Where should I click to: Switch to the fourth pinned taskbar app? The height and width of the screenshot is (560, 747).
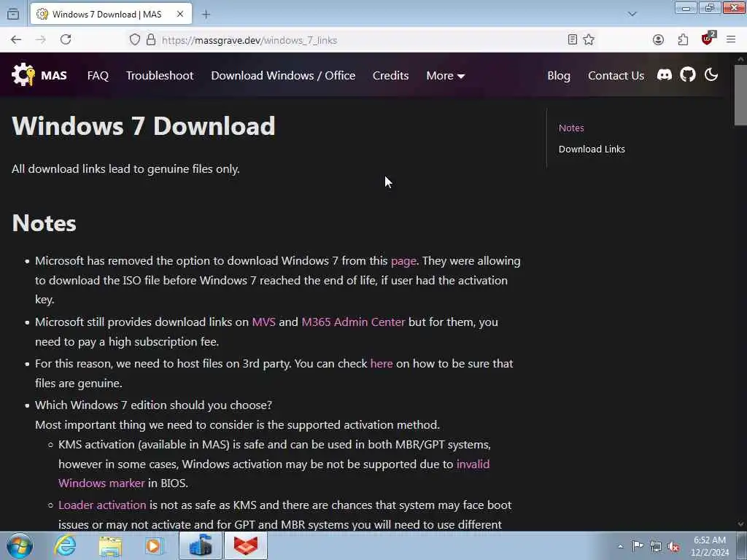coord(201,545)
